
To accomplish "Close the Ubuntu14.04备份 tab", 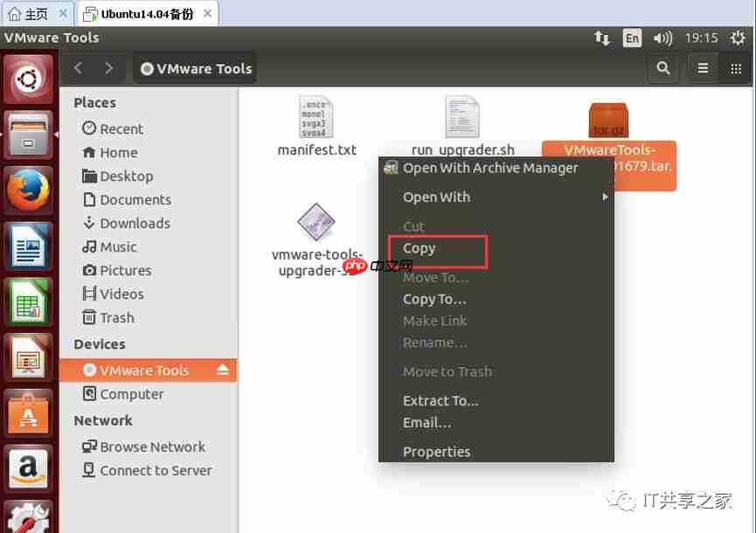I will 207,14.
